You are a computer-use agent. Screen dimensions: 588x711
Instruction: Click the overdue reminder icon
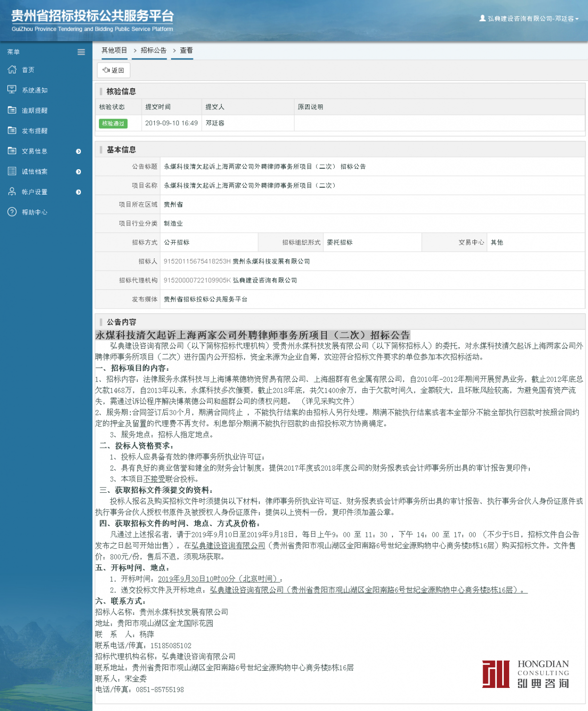tap(12, 110)
